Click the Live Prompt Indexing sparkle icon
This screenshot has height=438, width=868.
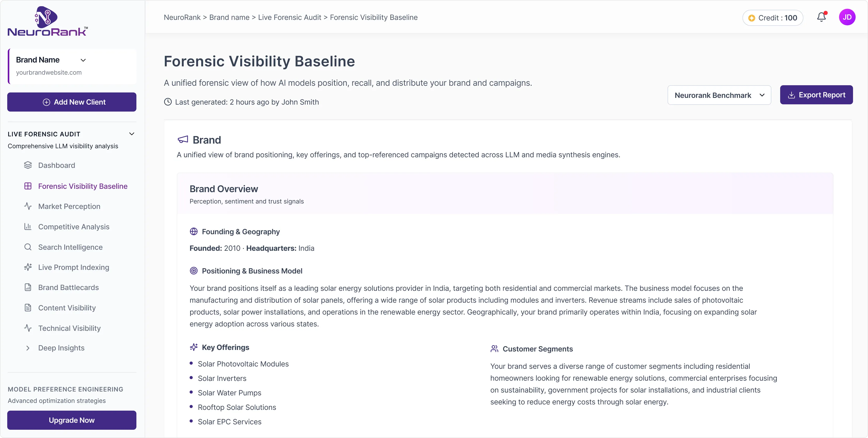point(28,267)
